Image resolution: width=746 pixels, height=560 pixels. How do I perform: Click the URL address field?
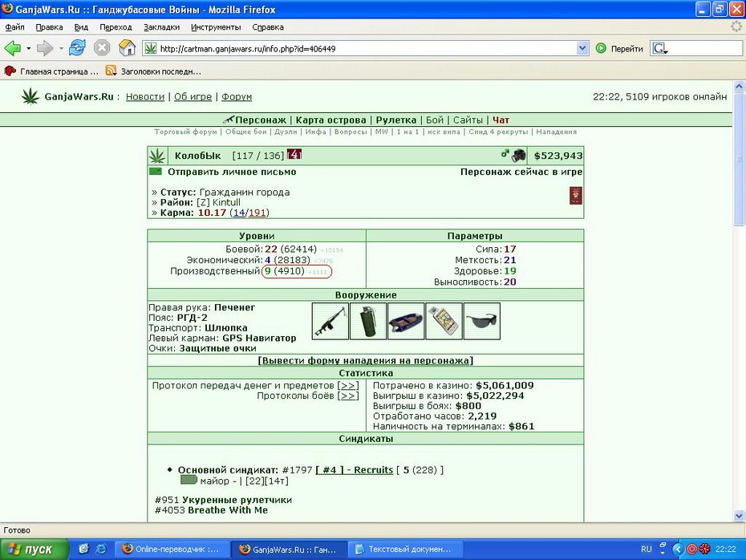click(x=366, y=48)
